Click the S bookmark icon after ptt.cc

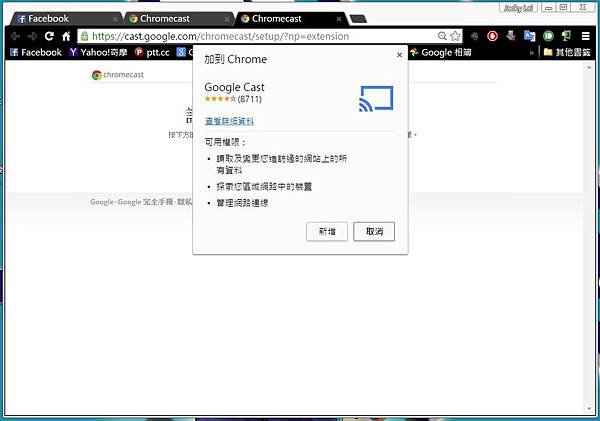pyautogui.click(x=181, y=52)
